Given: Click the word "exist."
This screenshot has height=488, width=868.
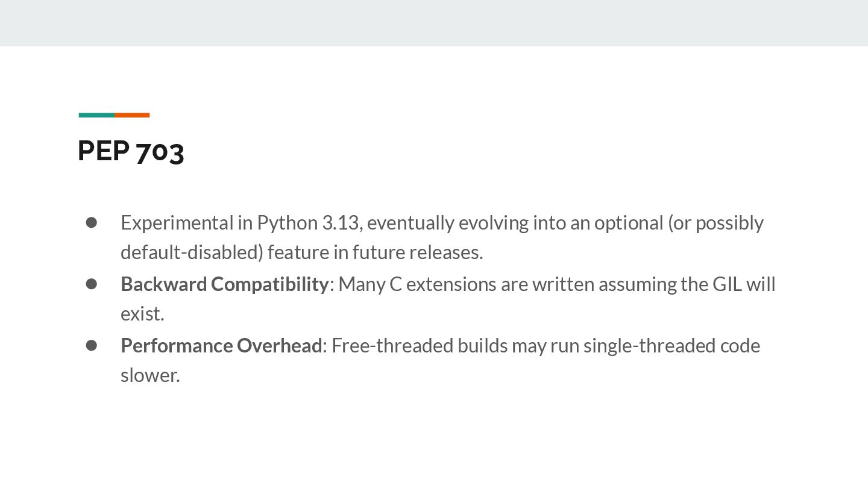Looking at the screenshot, I should (142, 314).
